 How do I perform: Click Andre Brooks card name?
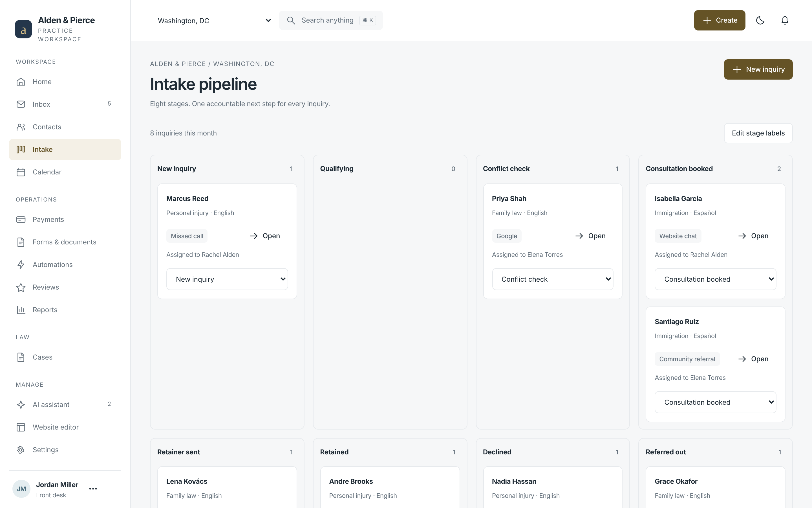351,481
